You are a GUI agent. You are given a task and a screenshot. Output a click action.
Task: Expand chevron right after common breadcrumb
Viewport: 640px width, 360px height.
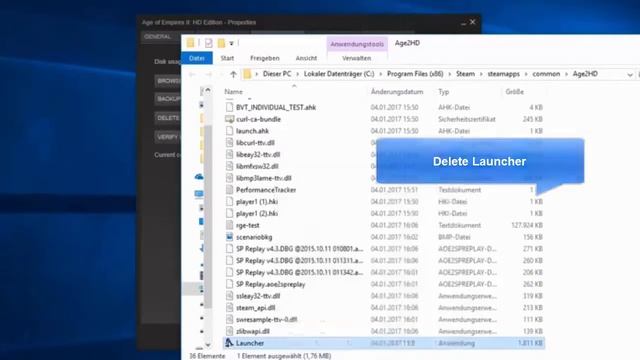click(567, 74)
